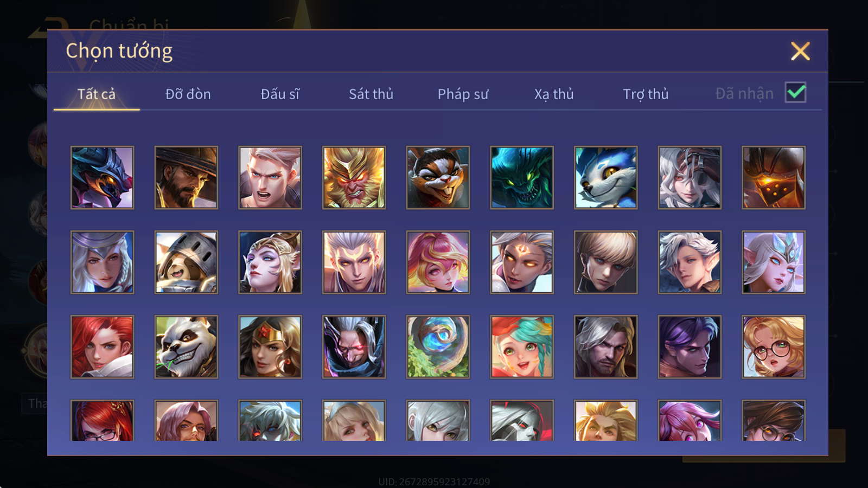
Task: Select the raccoon in knight helmet hero
Action: (186, 262)
